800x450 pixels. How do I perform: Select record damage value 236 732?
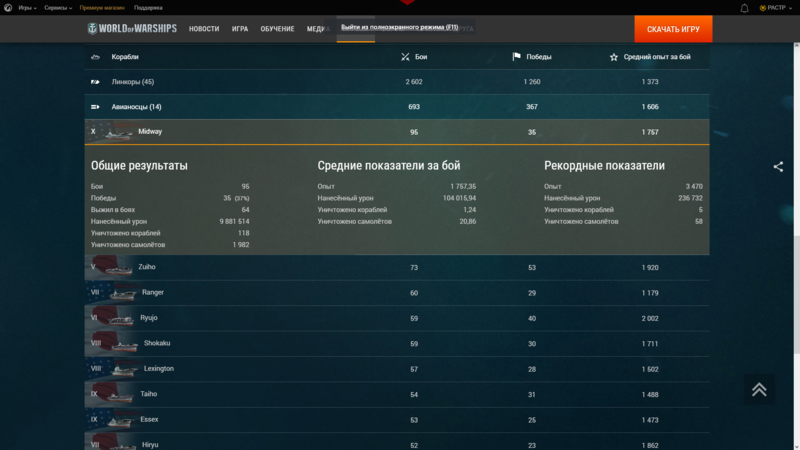coord(690,198)
